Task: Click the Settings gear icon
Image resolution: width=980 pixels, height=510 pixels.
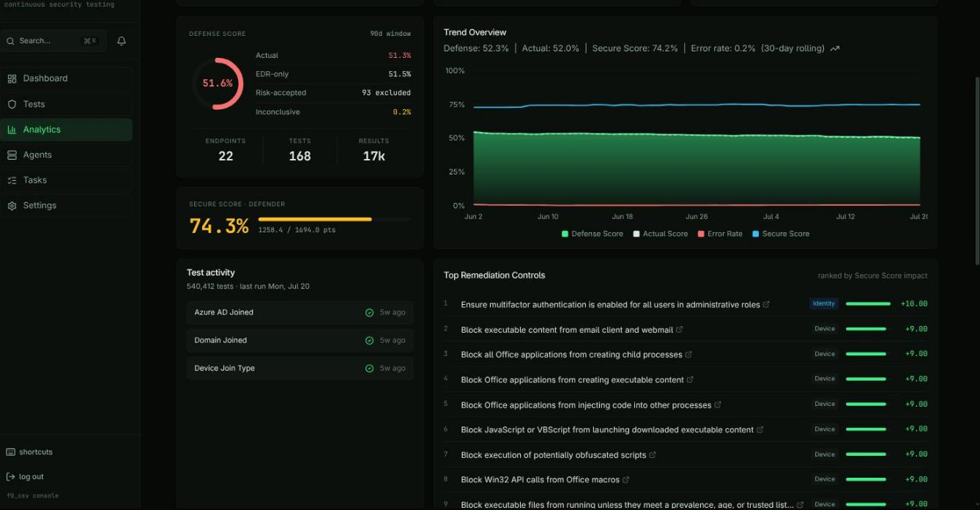Action: pos(12,206)
